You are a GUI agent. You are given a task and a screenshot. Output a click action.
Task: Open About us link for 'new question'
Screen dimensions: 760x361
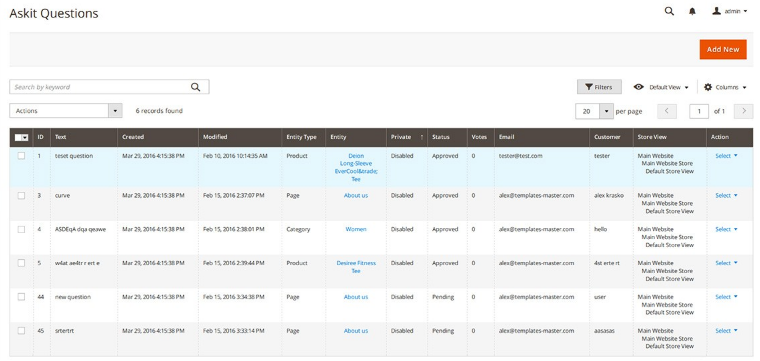(x=356, y=297)
